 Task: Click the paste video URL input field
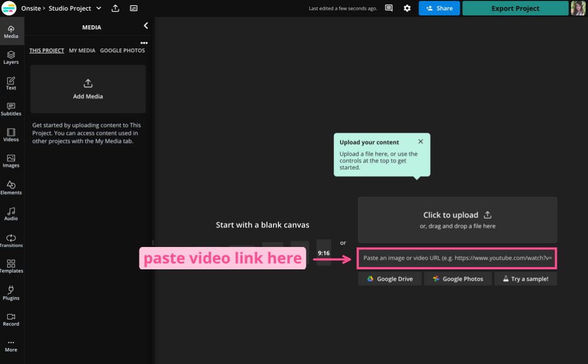(x=457, y=258)
